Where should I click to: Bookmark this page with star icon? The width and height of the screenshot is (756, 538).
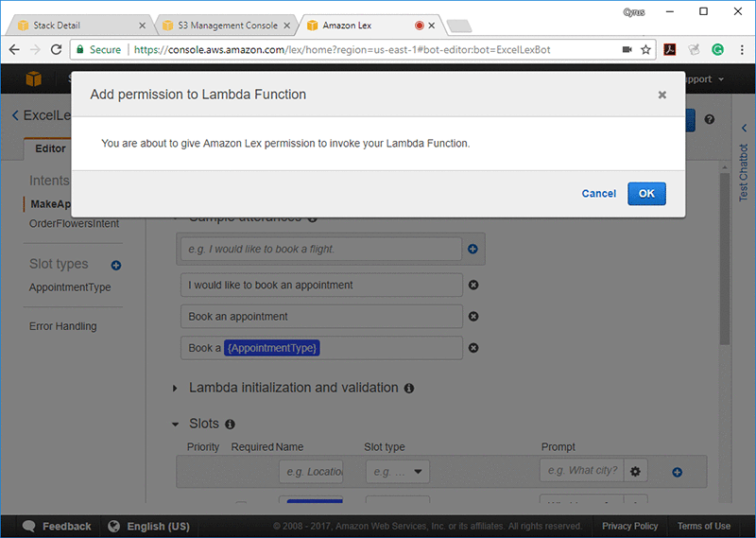645,50
